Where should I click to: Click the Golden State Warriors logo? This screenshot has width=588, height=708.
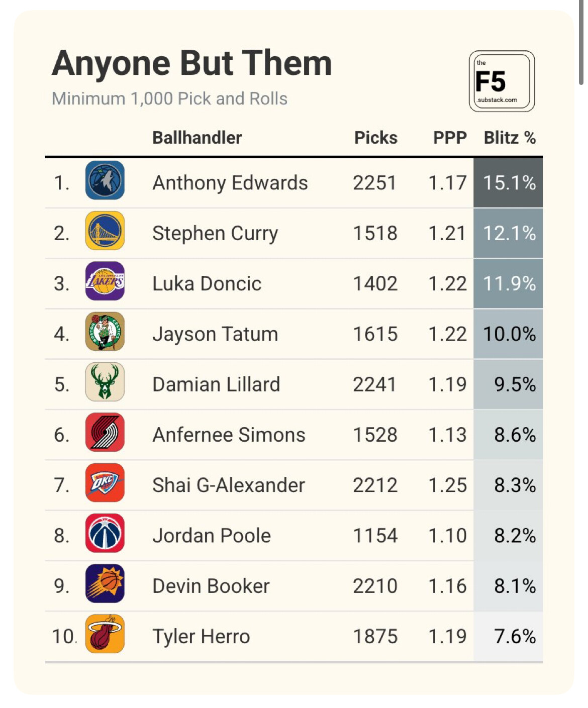point(105,231)
